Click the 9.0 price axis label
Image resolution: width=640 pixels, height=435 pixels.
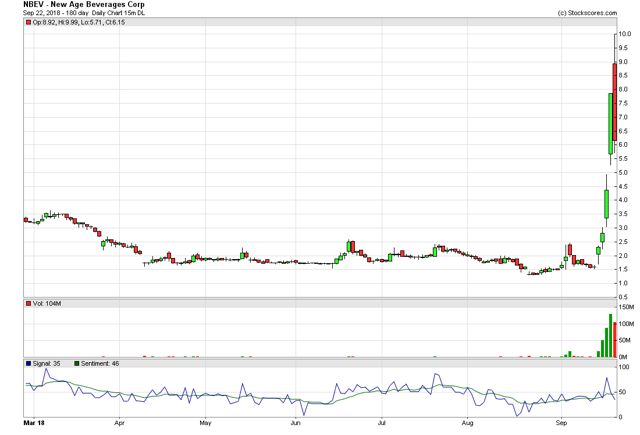click(x=623, y=62)
